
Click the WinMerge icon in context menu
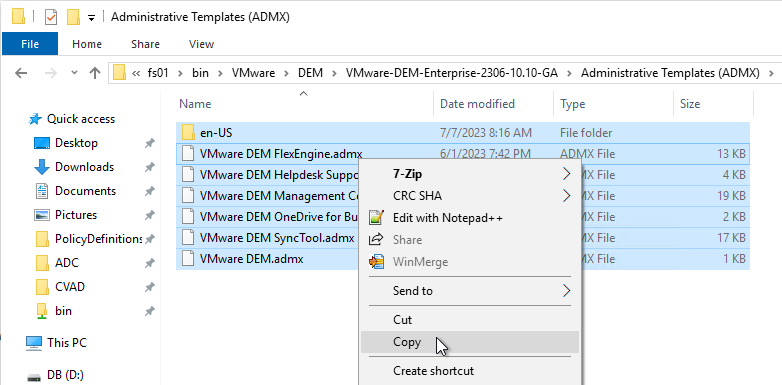pyautogui.click(x=376, y=262)
